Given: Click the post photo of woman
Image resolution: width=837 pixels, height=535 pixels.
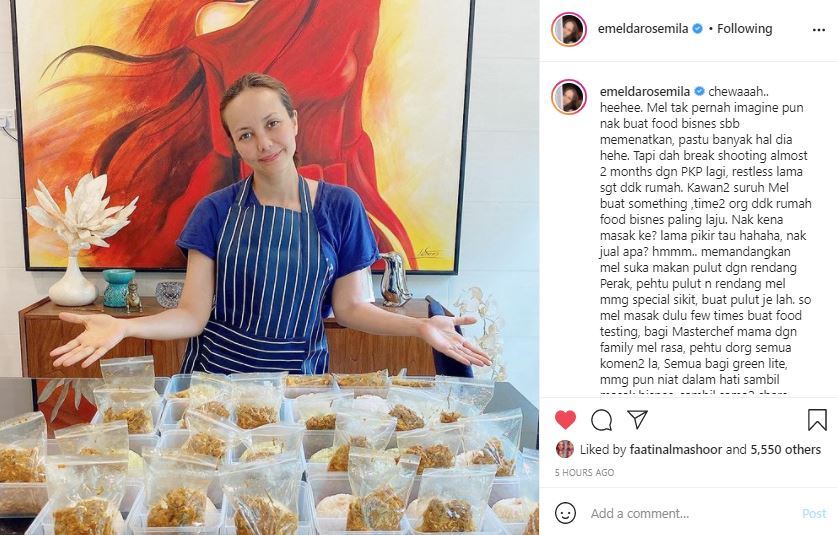Looking at the screenshot, I should tap(270, 268).
